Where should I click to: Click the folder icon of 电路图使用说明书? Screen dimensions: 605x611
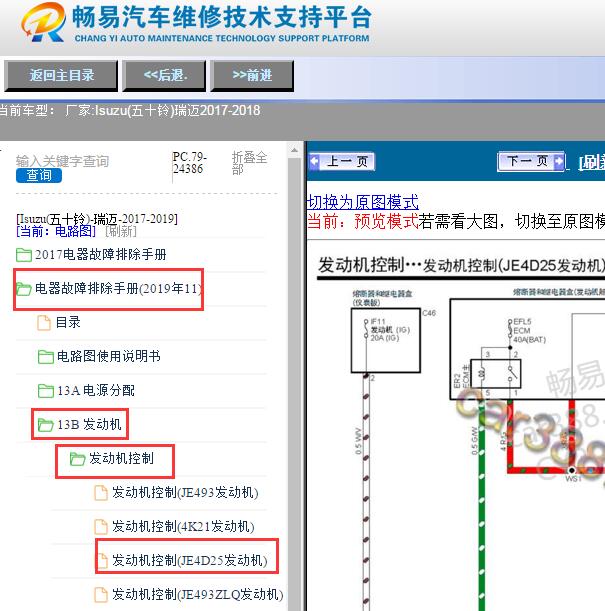pyautogui.click(x=46, y=357)
